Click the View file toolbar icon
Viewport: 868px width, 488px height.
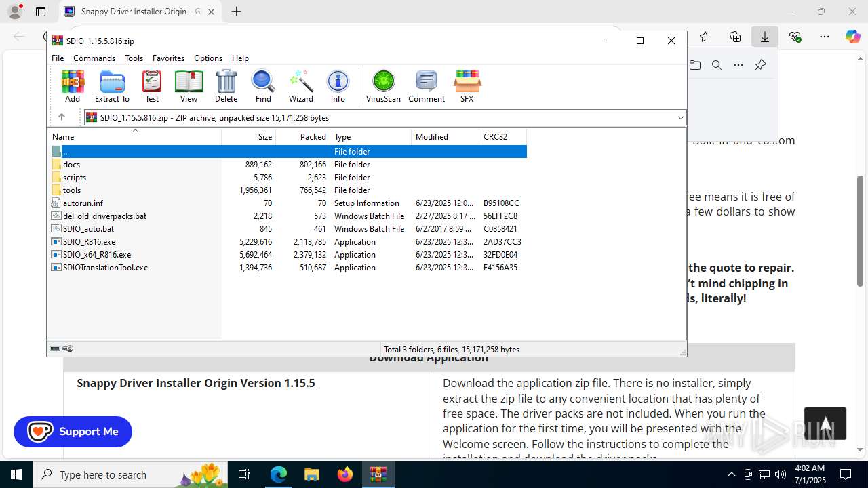tap(189, 86)
